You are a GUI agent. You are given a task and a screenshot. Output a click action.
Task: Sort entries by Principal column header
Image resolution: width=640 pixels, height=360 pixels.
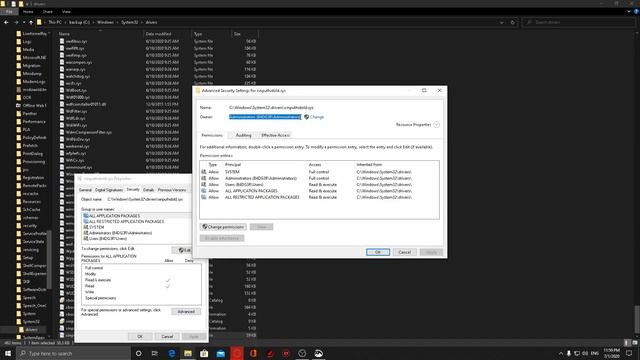point(233,164)
